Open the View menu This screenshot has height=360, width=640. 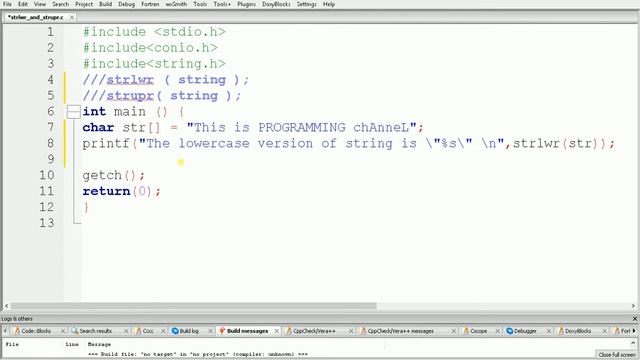pyautogui.click(x=40, y=4)
